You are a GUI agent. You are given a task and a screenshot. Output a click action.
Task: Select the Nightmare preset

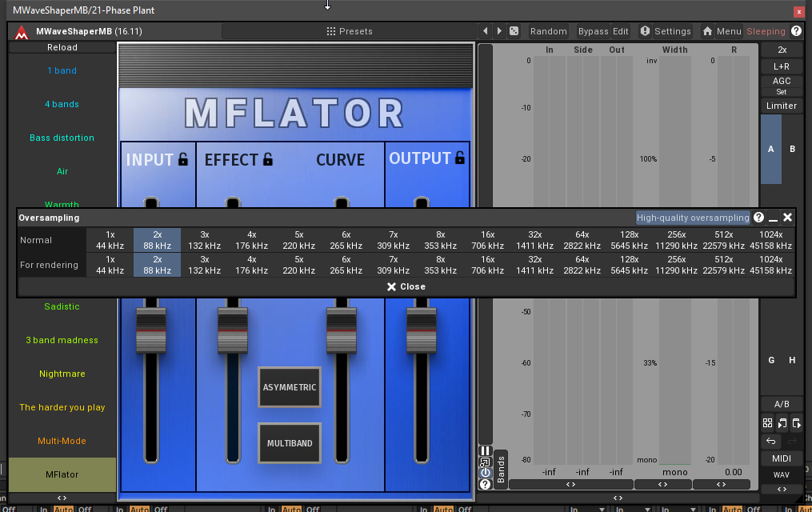pos(62,374)
